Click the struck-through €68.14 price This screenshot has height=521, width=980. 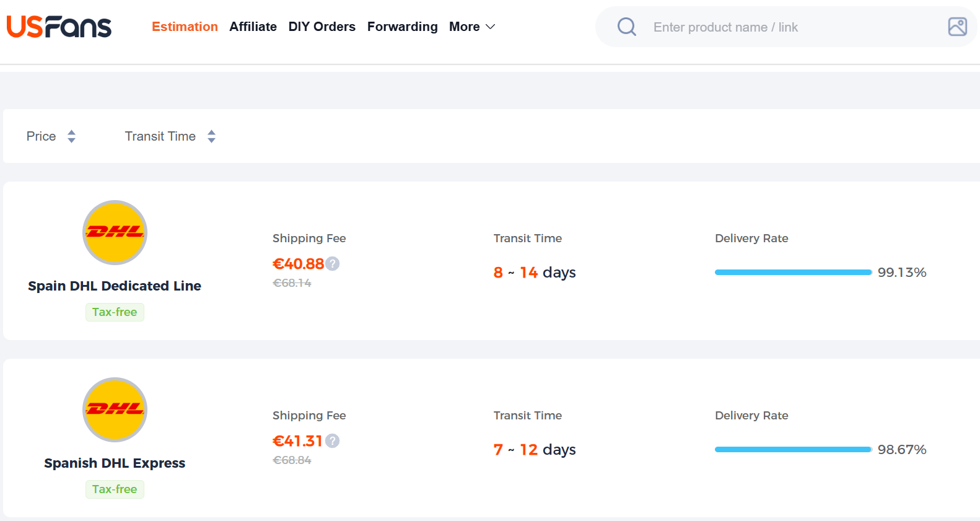[x=292, y=283]
